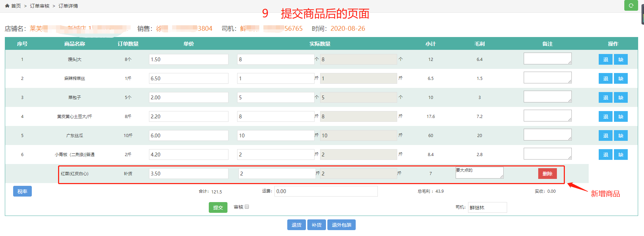This screenshot has height=236, width=644.
Task: Click the 退货 button at bottom
Action: [x=296, y=225]
